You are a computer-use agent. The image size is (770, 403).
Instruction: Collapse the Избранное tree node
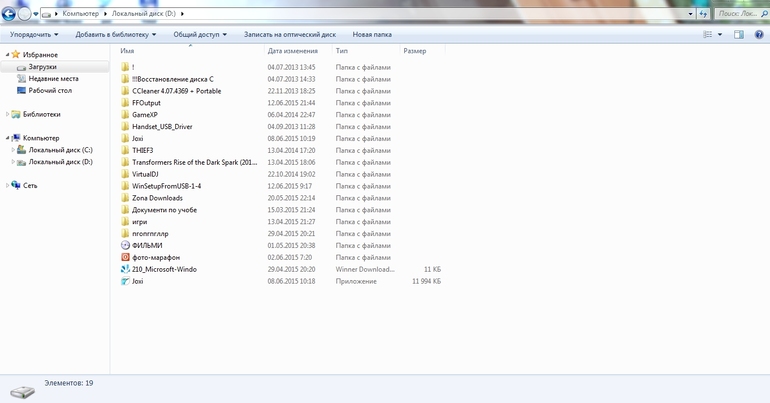[x=7, y=54]
